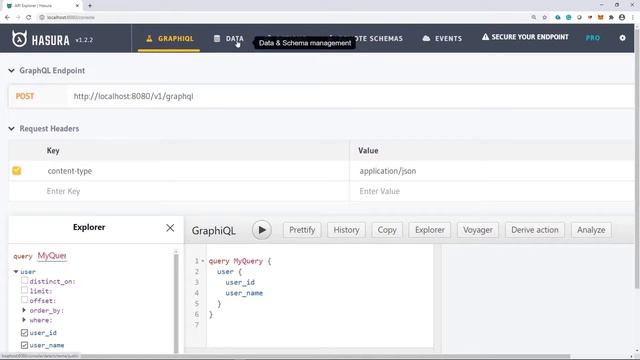Uncheck the content-type header checkbox

tap(16, 171)
